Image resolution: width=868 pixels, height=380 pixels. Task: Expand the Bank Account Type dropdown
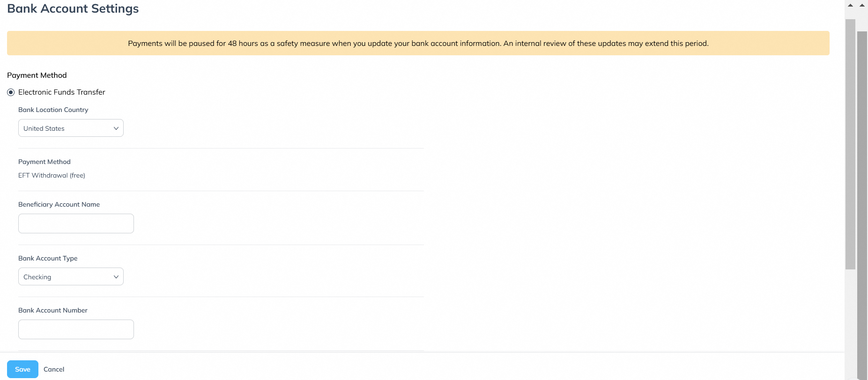(71, 276)
